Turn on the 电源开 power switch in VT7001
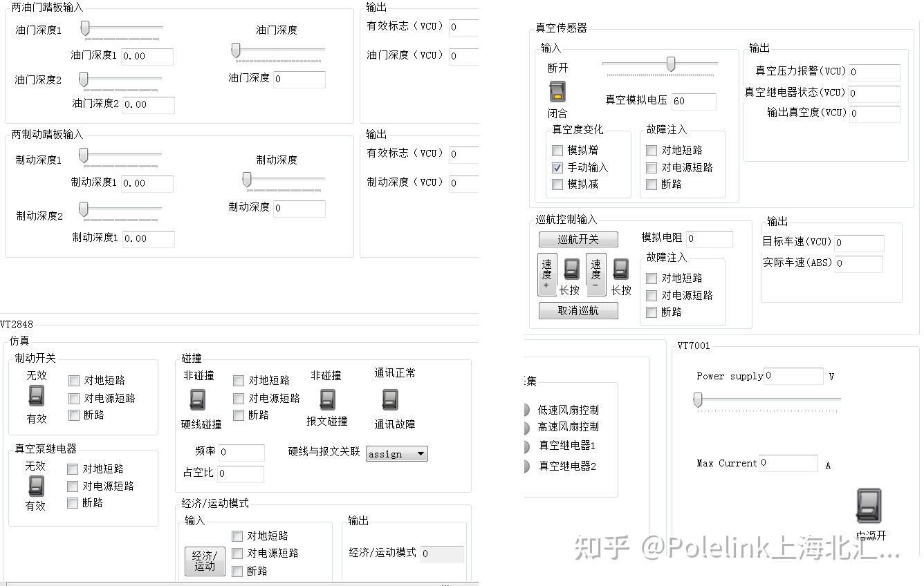 click(x=868, y=507)
